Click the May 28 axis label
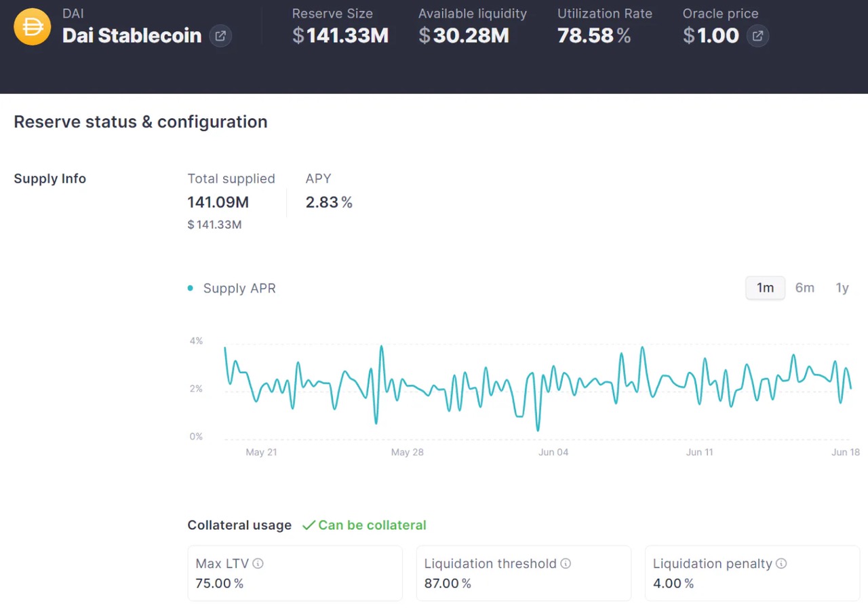 coord(407,453)
